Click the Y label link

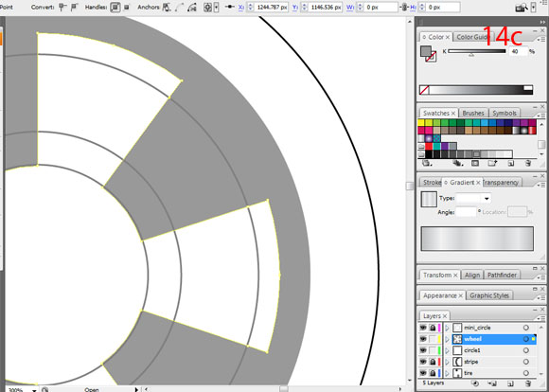point(295,8)
